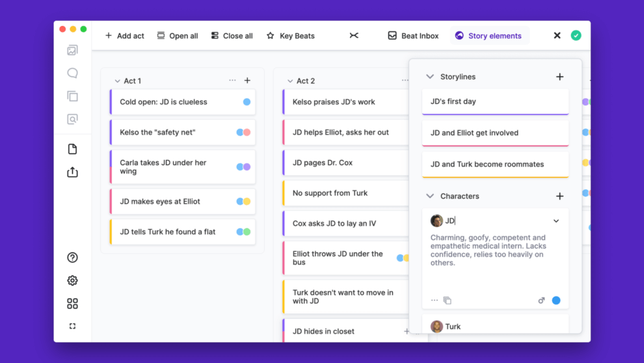Select the beat JD makes eyes at Elliot
The width and height of the screenshot is (644, 363).
[182, 201]
